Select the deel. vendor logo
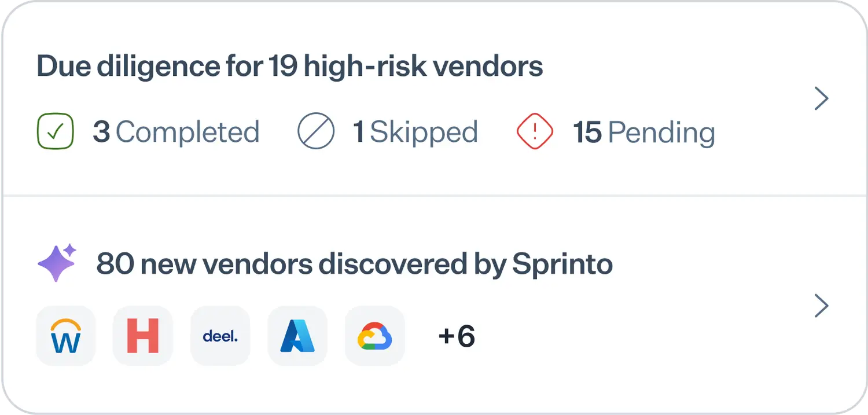 (x=220, y=336)
